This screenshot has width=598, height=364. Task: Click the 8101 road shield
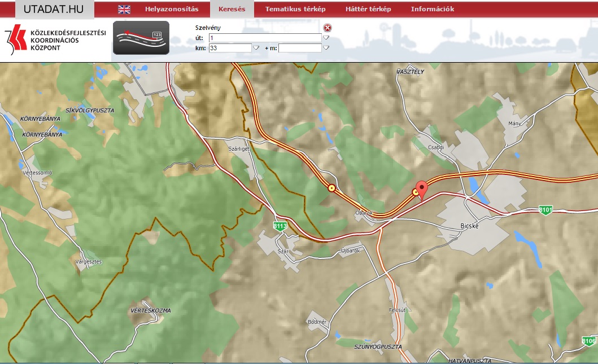(x=545, y=210)
